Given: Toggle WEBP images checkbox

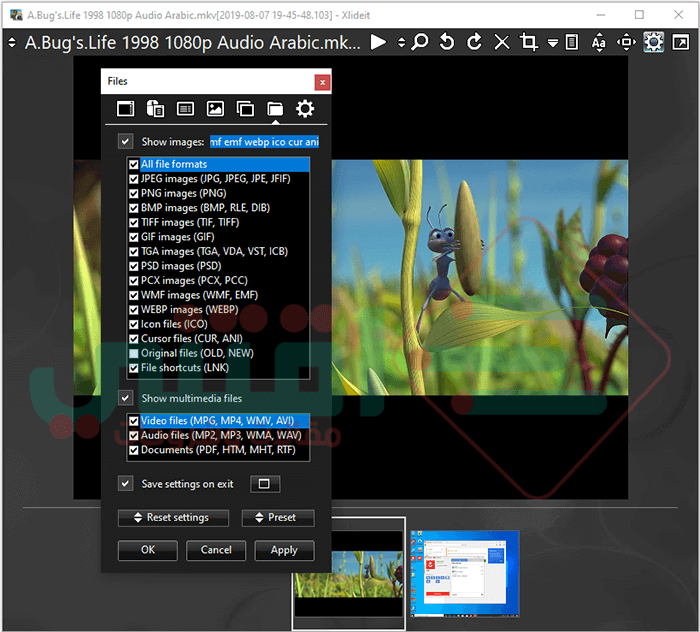Looking at the screenshot, I should [133, 310].
